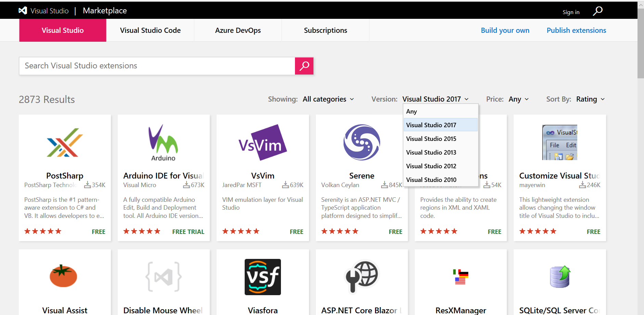Open ASP.NET Core Blazor wrench-globe icon
This screenshot has height=315, width=644.
(x=361, y=276)
